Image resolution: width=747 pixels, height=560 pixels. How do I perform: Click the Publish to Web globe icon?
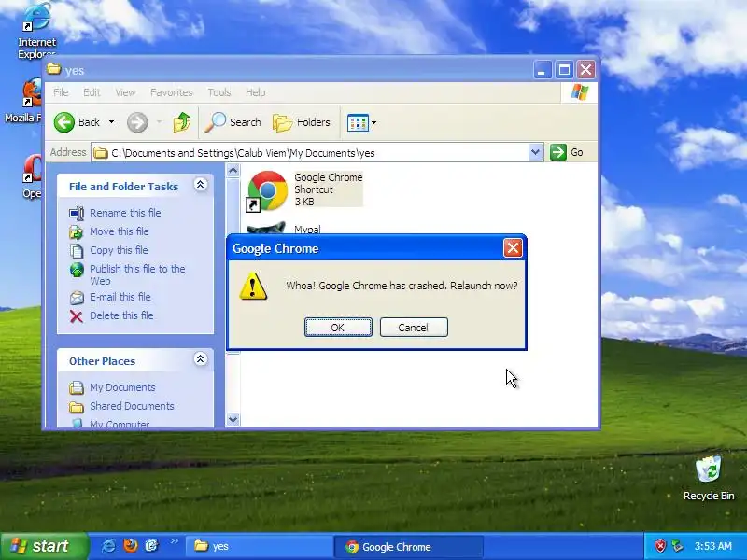(x=77, y=270)
